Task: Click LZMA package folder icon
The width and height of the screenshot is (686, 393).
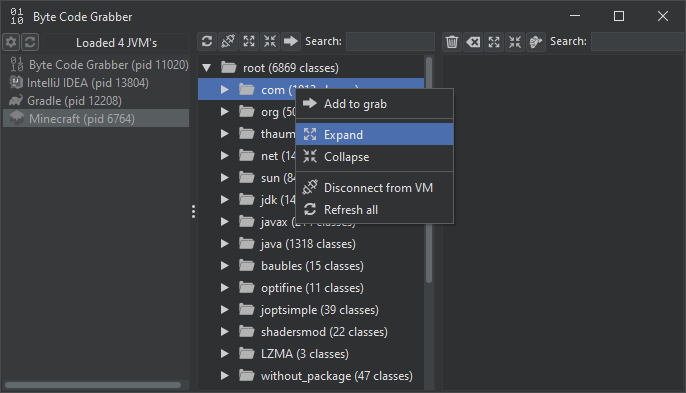Action: point(247,353)
